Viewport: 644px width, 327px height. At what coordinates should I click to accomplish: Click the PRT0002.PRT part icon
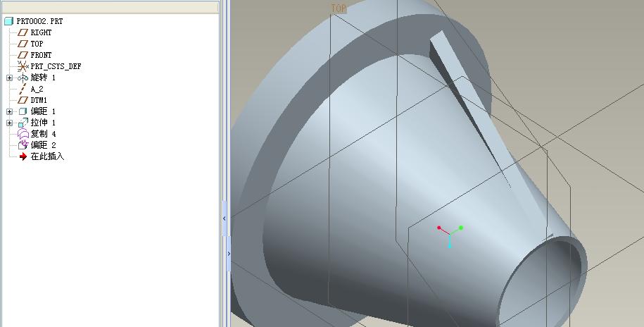tap(8, 21)
